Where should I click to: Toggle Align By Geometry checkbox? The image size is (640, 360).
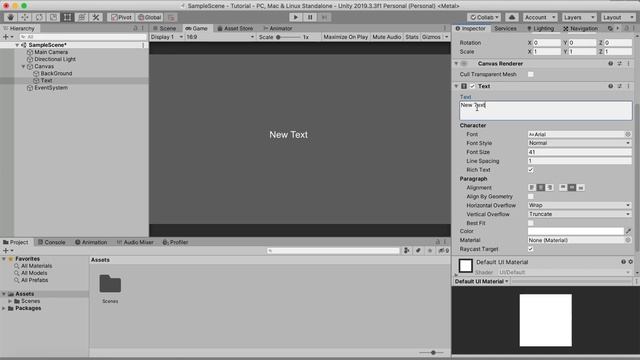tap(531, 196)
